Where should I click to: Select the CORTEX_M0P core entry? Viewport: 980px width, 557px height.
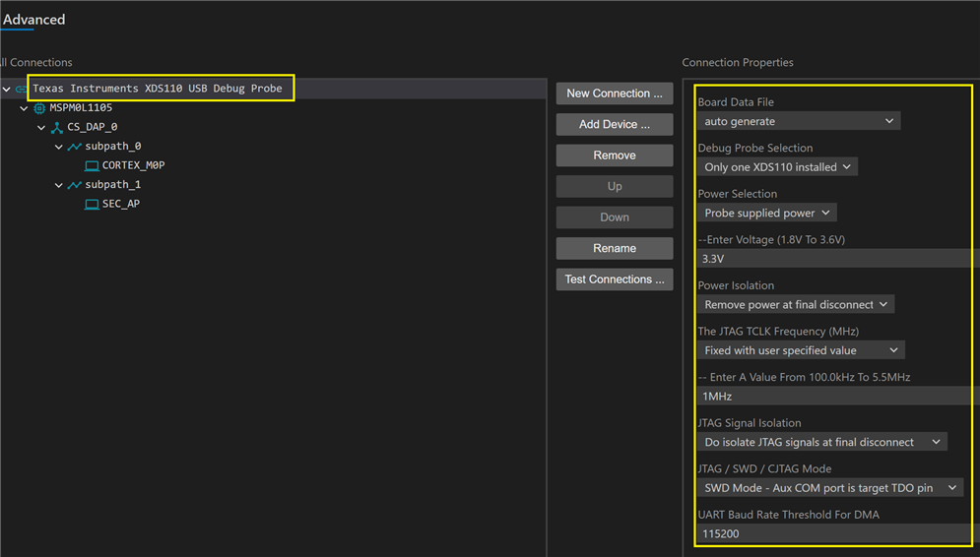(133, 165)
